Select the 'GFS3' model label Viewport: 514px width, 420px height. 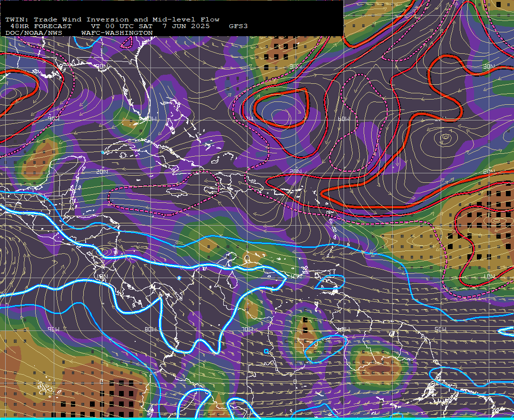click(x=238, y=26)
